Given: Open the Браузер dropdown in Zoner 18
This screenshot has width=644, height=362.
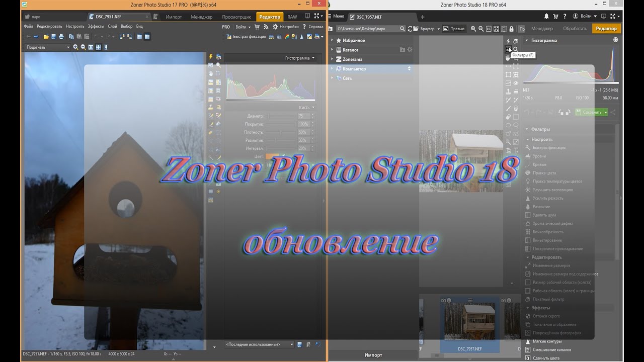Looking at the screenshot, I should click(427, 29).
